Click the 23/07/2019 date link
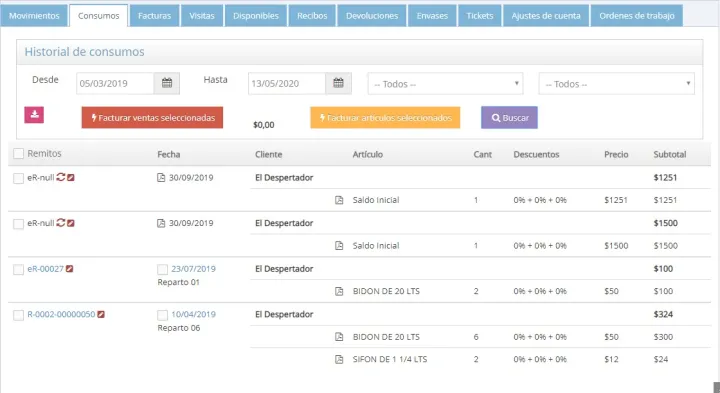Screen dimensions: 720x393 (193, 269)
